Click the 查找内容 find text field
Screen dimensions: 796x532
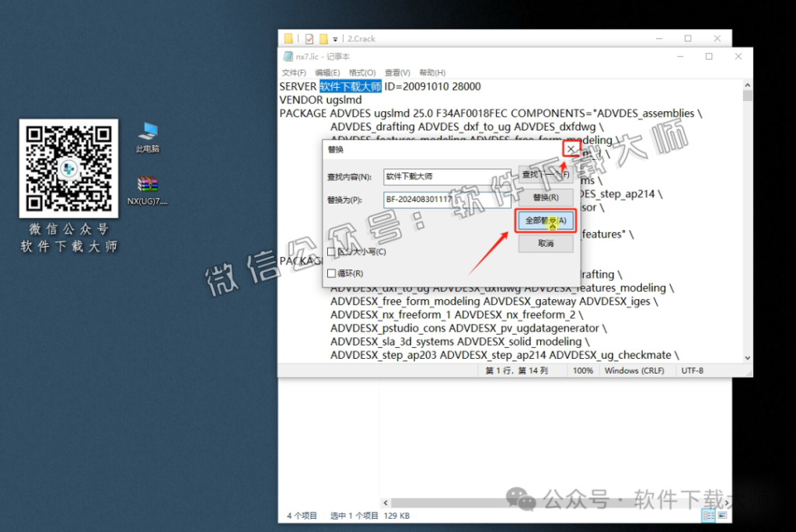coord(446,177)
